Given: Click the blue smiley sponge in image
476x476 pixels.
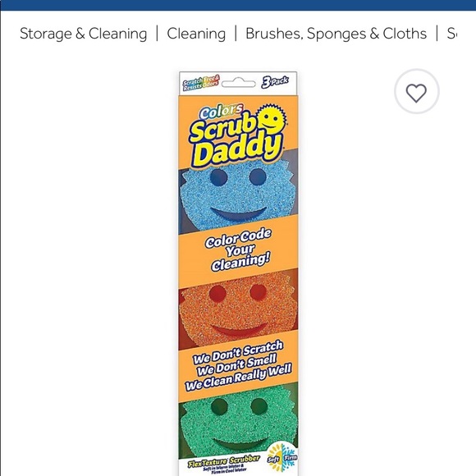Looking at the screenshot, I should pos(237,195).
